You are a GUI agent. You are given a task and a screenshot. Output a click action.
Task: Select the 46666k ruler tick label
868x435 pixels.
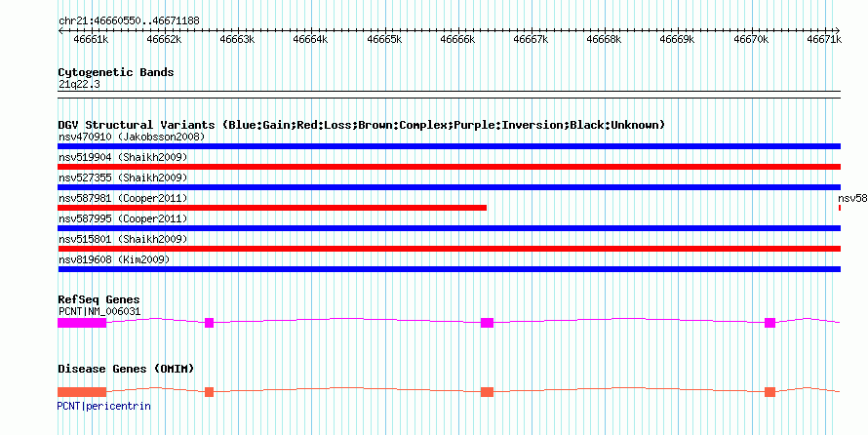coord(457,40)
